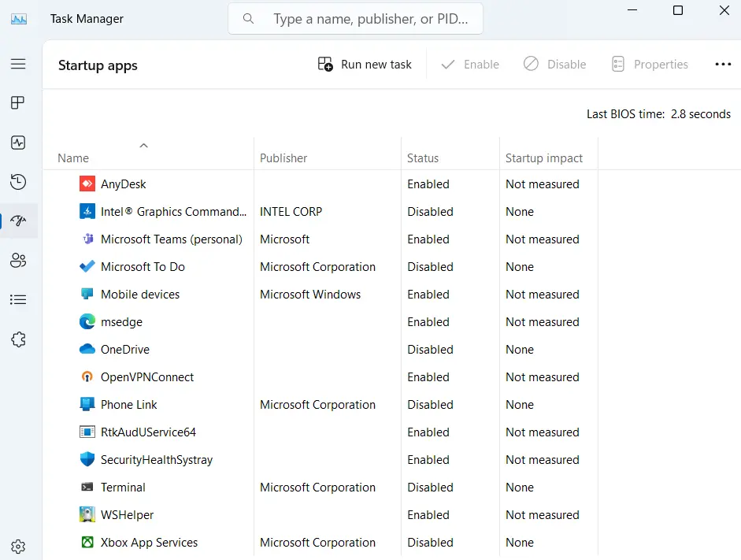Image resolution: width=741 pixels, height=560 pixels.
Task: Select the WSHelper entry name
Action: (x=127, y=514)
